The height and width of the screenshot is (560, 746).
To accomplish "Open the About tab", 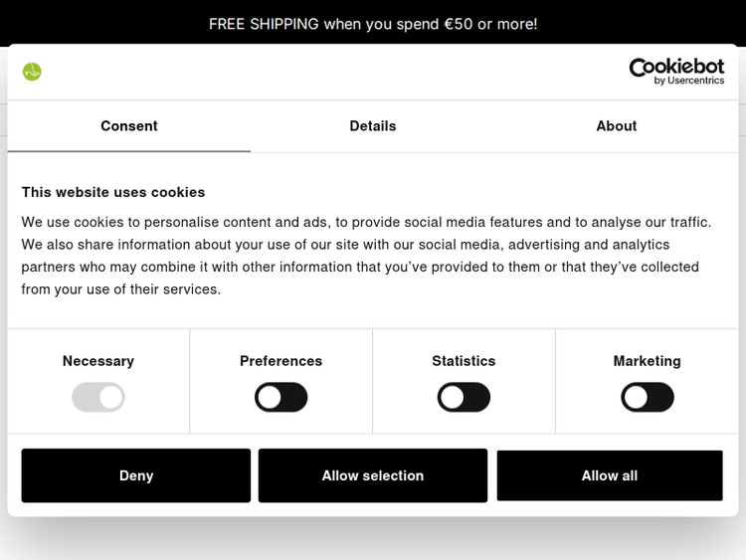I will [x=617, y=126].
